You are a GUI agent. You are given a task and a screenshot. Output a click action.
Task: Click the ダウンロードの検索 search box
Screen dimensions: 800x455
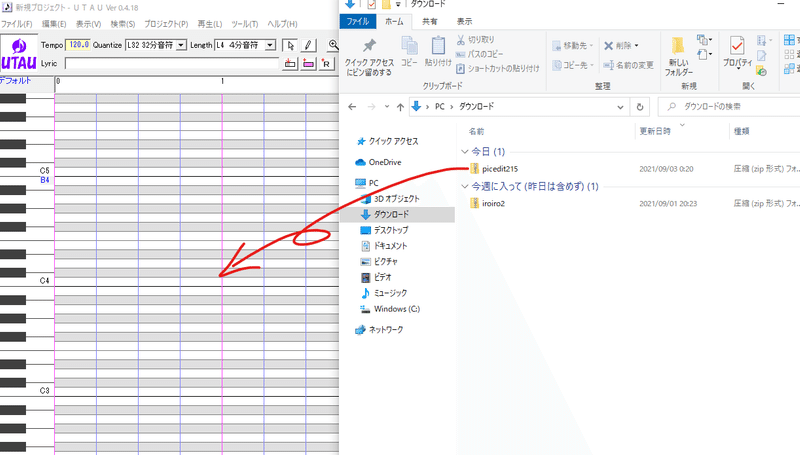[730, 107]
